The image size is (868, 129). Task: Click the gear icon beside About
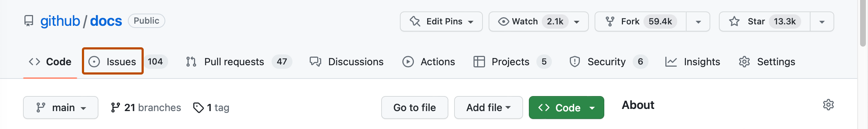click(x=828, y=105)
